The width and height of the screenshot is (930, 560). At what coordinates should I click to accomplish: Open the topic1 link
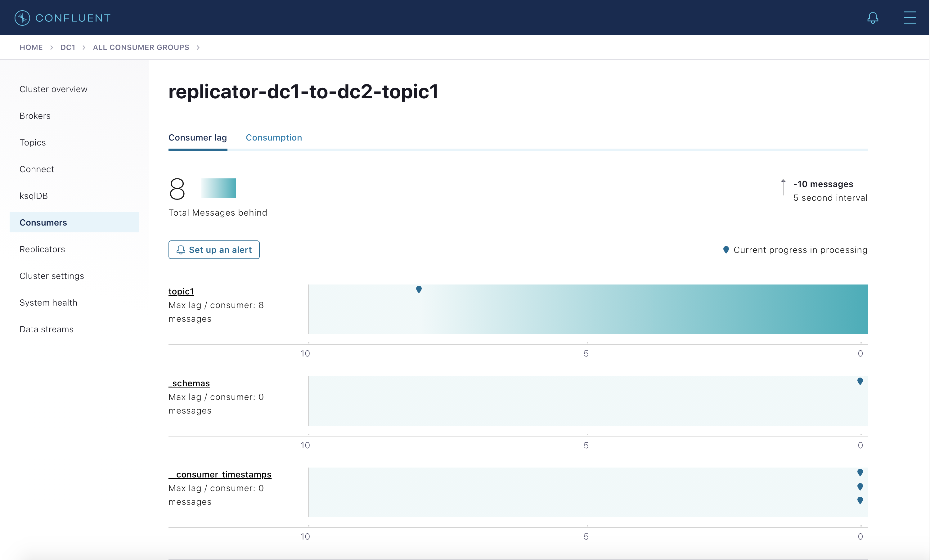click(181, 291)
